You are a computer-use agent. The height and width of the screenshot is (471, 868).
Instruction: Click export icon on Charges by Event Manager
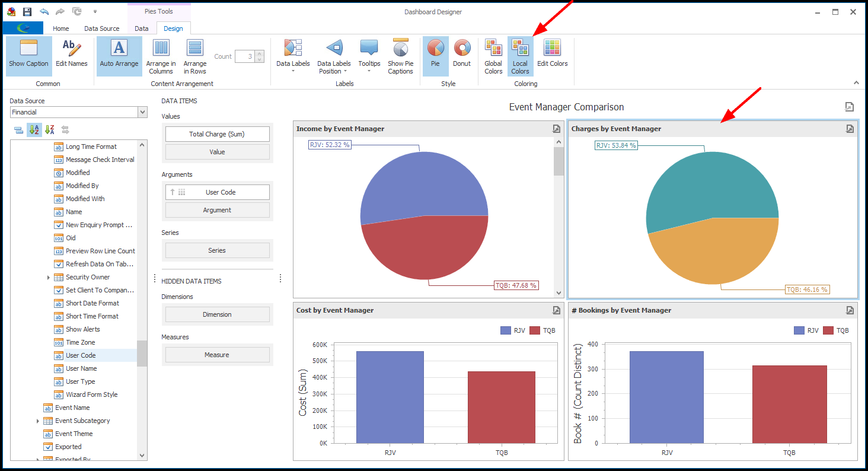pyautogui.click(x=850, y=129)
